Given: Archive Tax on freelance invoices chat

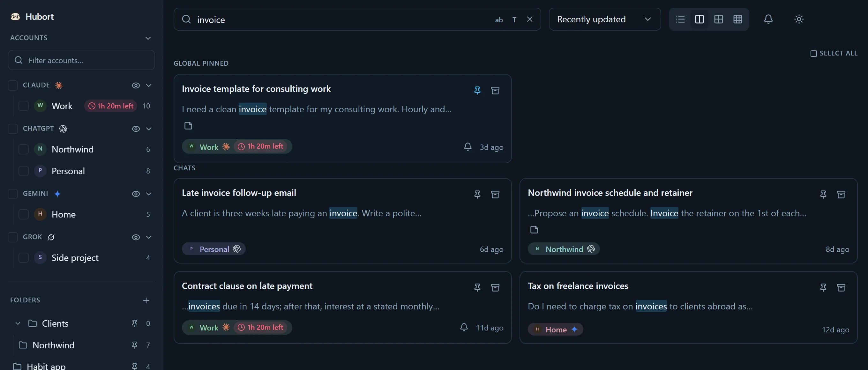Looking at the screenshot, I should pos(841,287).
